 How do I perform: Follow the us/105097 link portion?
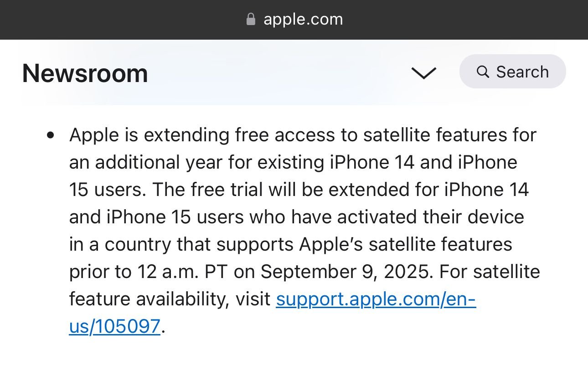[x=115, y=326]
